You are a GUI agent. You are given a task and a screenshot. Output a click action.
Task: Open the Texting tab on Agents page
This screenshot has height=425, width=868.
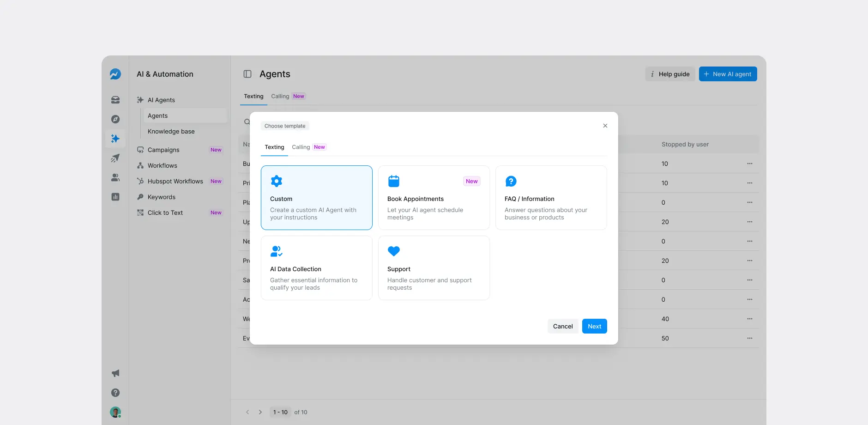[253, 96]
